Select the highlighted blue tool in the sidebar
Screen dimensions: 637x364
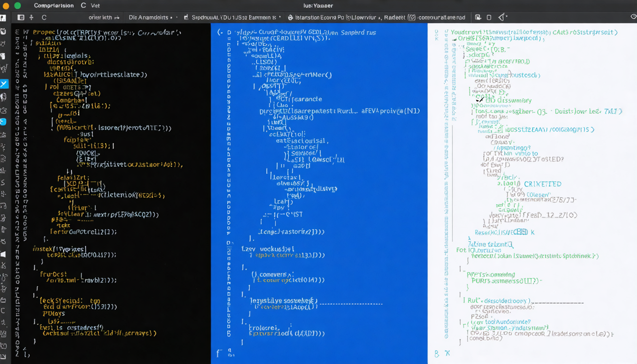pyautogui.click(x=5, y=84)
